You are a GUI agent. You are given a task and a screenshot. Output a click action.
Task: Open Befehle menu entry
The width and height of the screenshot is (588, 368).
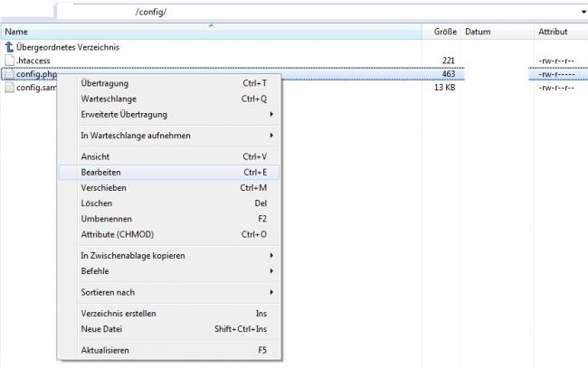[169, 271]
